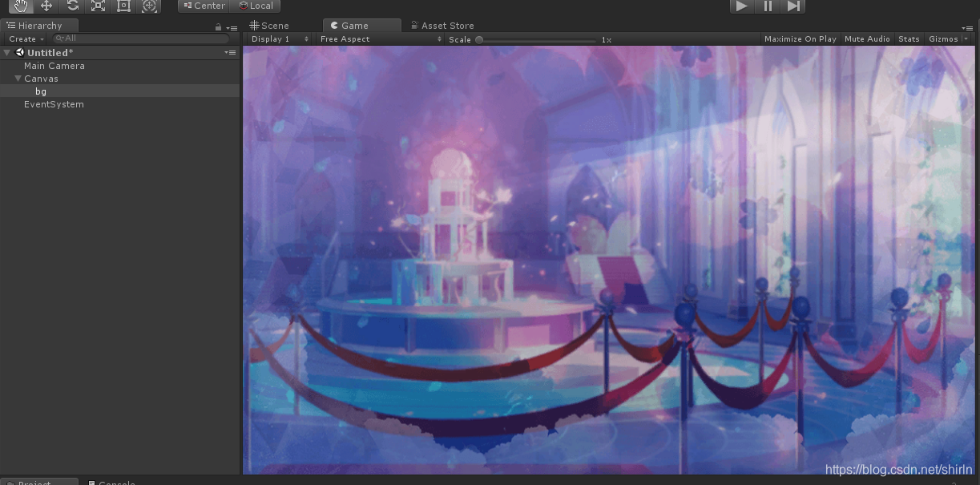This screenshot has width=980, height=485.
Task: Open the Create dropdown in Hierarchy
Action: click(x=26, y=38)
